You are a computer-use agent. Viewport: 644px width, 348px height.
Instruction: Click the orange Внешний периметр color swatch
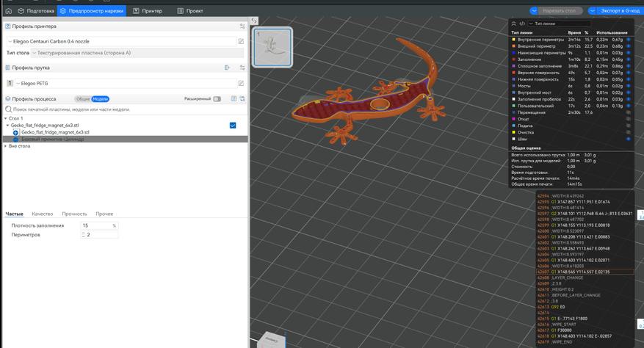click(514, 46)
